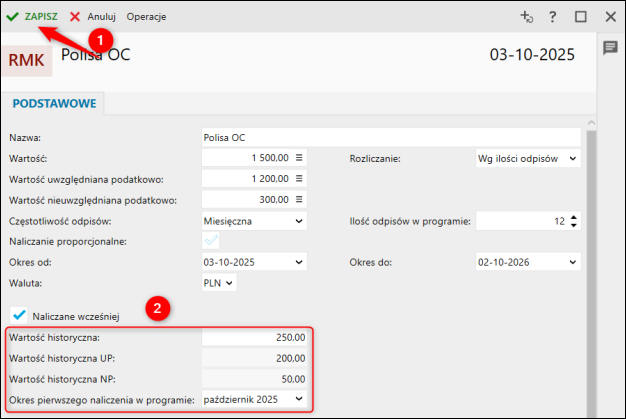Click Wartość nieuwzględniana podatkowo field
The height and width of the screenshot is (419, 626).
(254, 200)
